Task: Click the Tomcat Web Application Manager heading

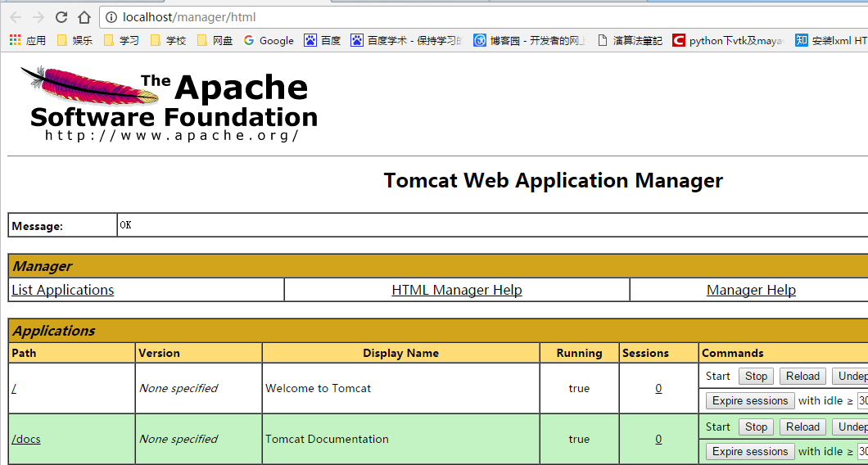Action: (x=553, y=180)
